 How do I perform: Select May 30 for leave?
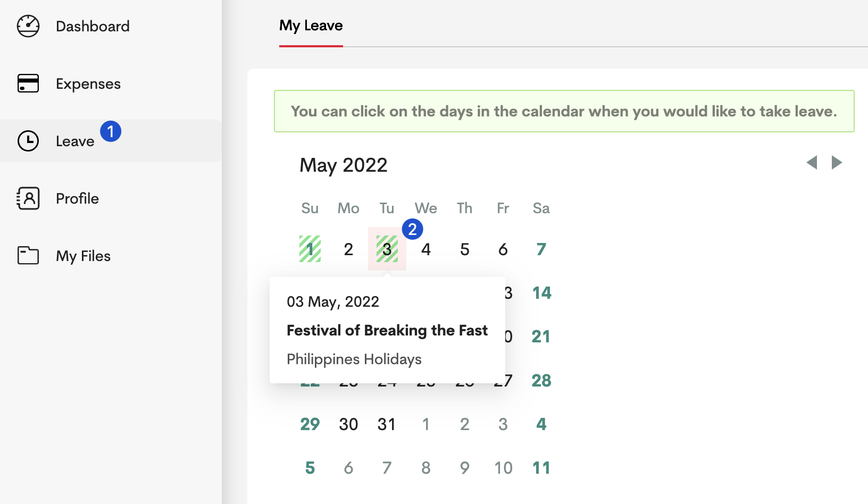tap(348, 424)
